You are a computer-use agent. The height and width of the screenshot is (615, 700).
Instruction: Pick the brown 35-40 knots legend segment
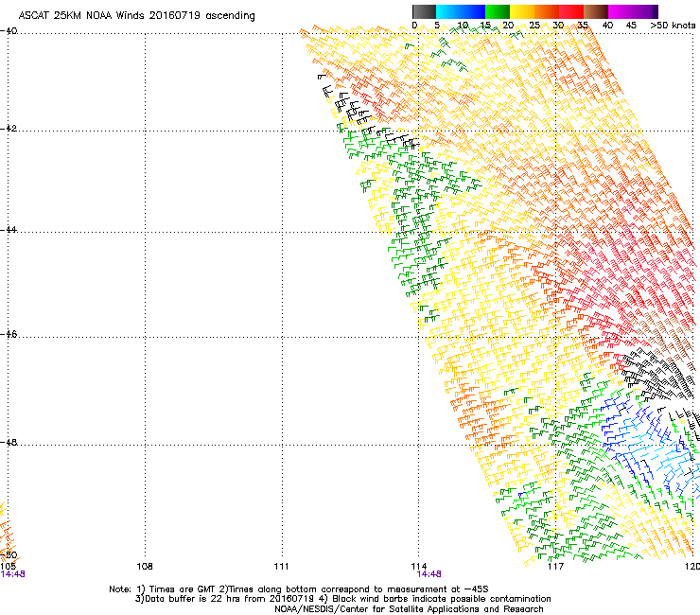pyautogui.click(x=596, y=11)
